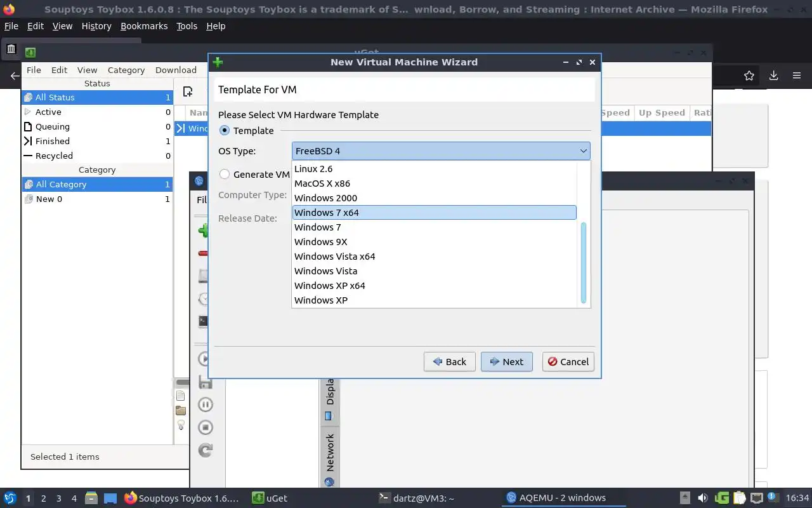Click uGet new download icon
The width and height of the screenshot is (812, 508).
tap(188, 91)
